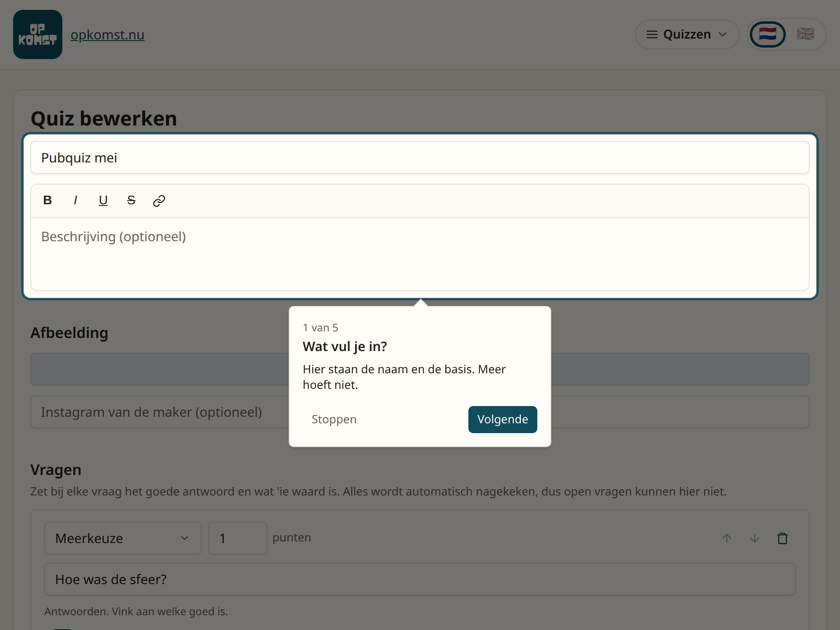This screenshot has height=630, width=840.
Task: Click the Hoe was de sfeer question field
Action: 420,579
